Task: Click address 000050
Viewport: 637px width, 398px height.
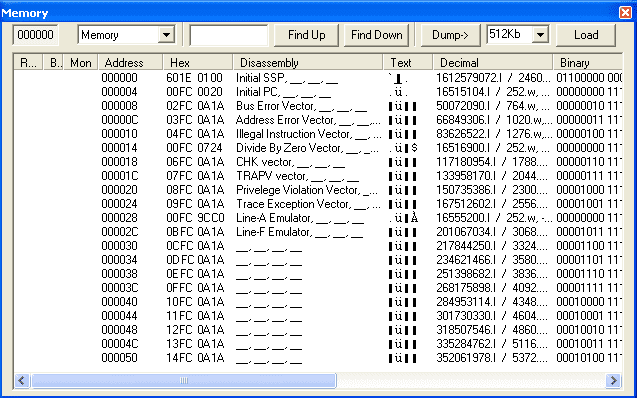Action: [119, 358]
